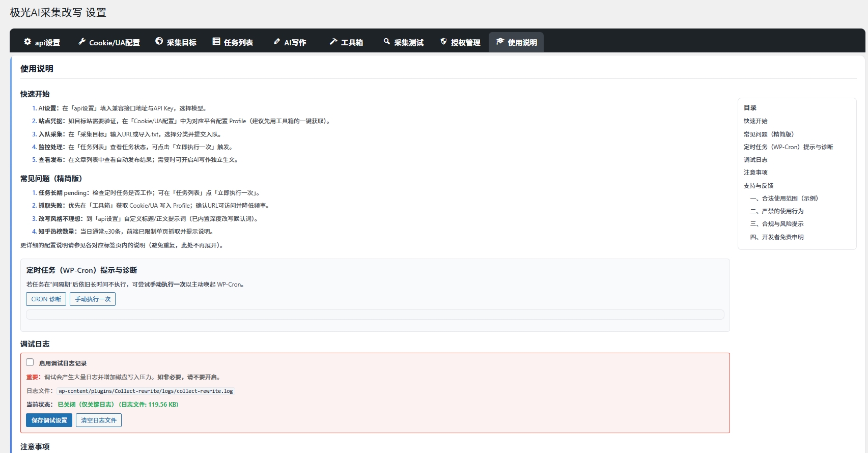The image size is (868, 453).
Task: Click 清空日志文件 to clear the log
Action: coord(99,420)
